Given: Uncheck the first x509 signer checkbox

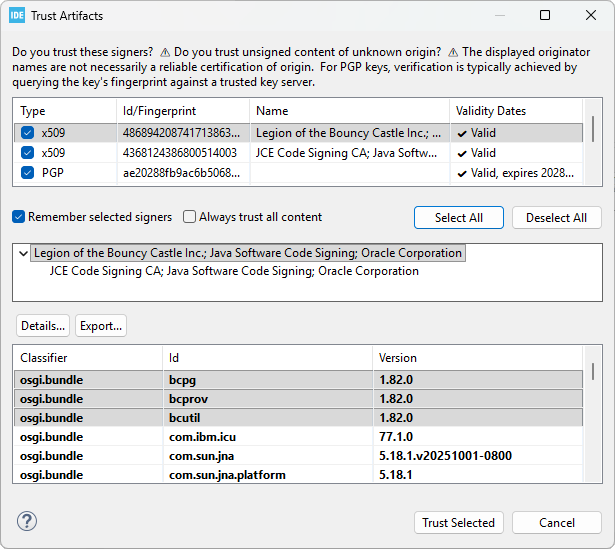Looking at the screenshot, I should (27, 132).
